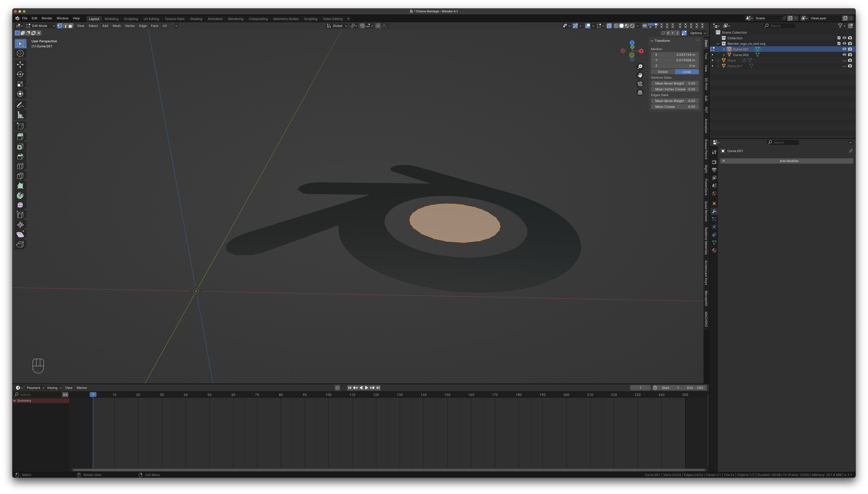868x494 pixels.
Task: Choose the Poly Build tool
Action: (x=20, y=186)
